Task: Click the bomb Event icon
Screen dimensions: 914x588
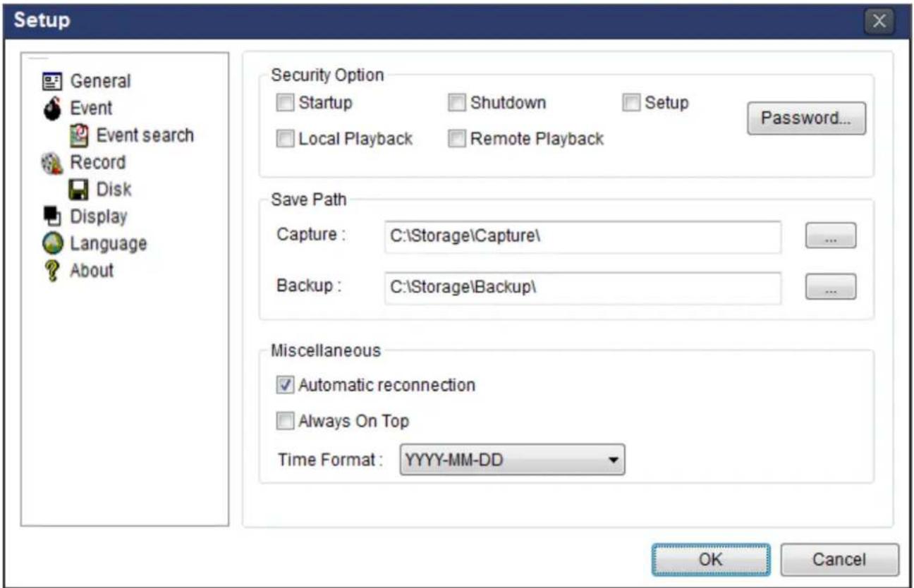Action: 52,109
